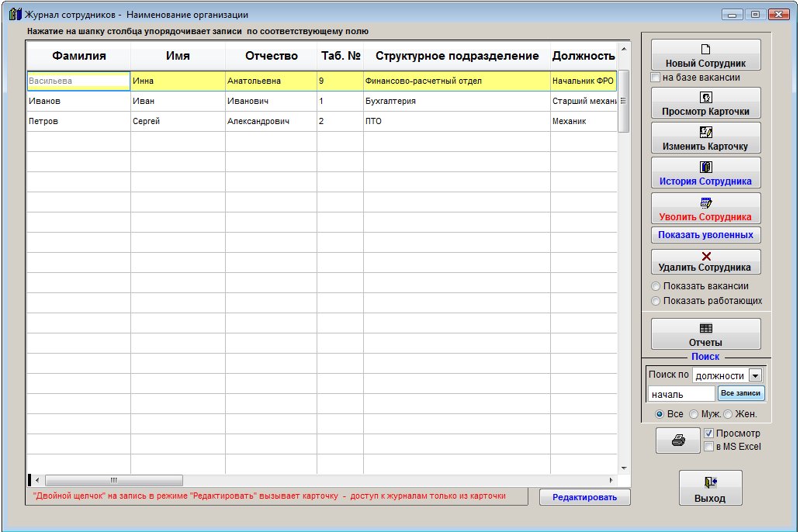Select the Васильева surname cell
The image size is (800, 532).
pos(78,81)
